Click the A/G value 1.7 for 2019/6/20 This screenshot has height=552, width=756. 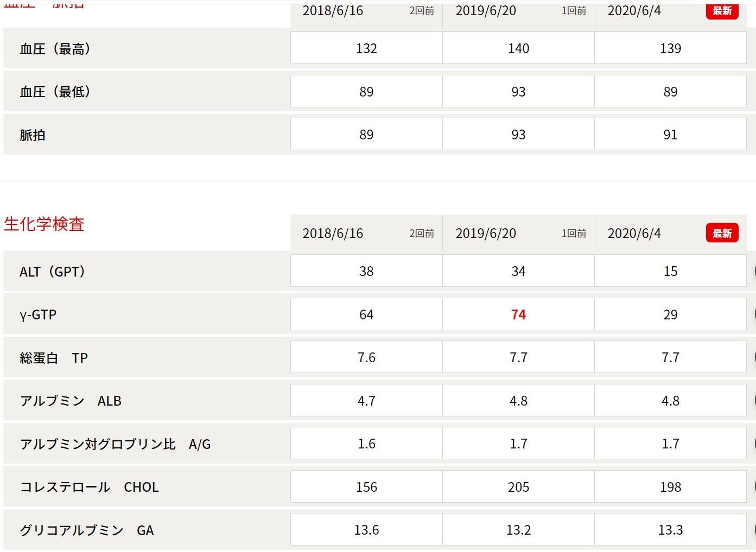(x=518, y=444)
